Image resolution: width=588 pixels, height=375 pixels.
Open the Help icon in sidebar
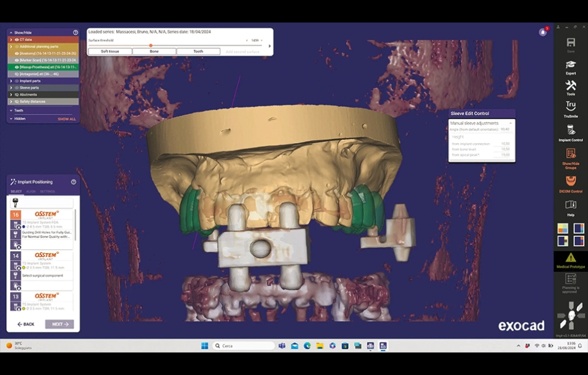click(570, 207)
